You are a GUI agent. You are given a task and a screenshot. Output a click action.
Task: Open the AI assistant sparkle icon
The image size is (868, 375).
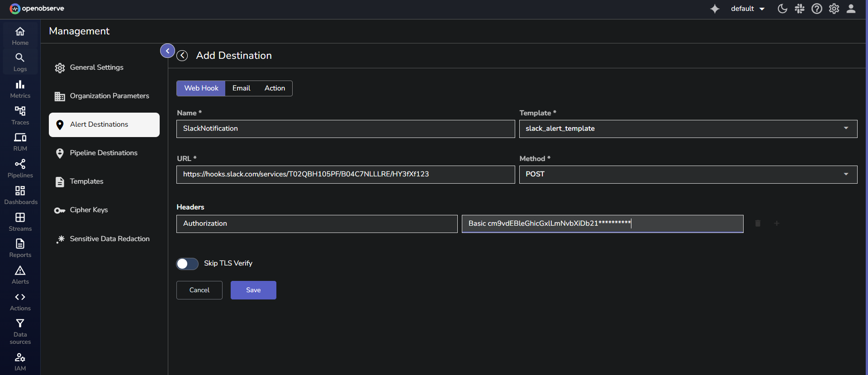click(x=715, y=9)
